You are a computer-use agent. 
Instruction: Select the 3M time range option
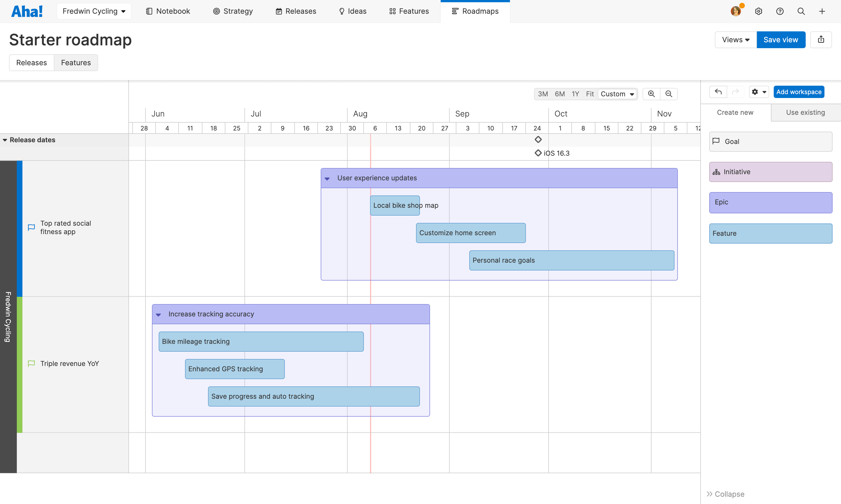pyautogui.click(x=542, y=94)
